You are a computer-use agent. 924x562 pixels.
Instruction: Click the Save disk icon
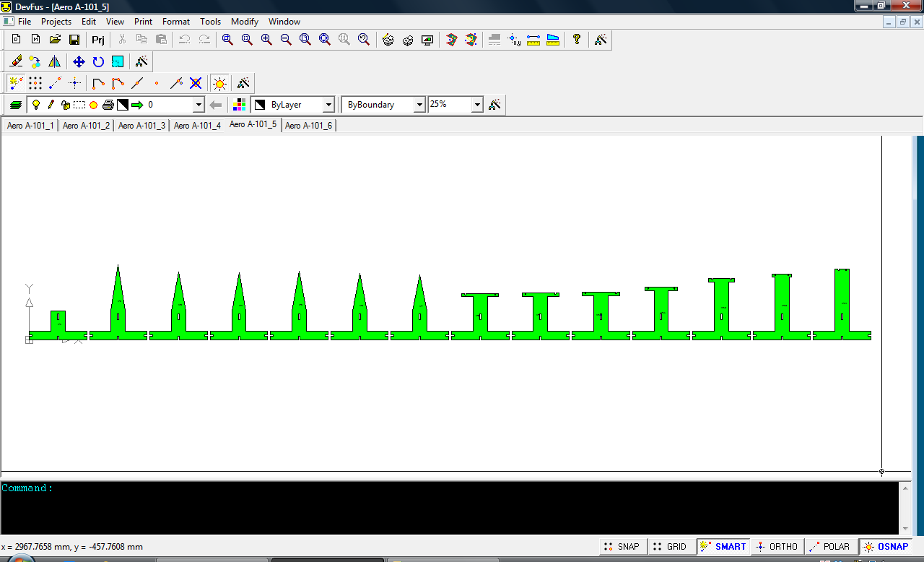(74, 40)
